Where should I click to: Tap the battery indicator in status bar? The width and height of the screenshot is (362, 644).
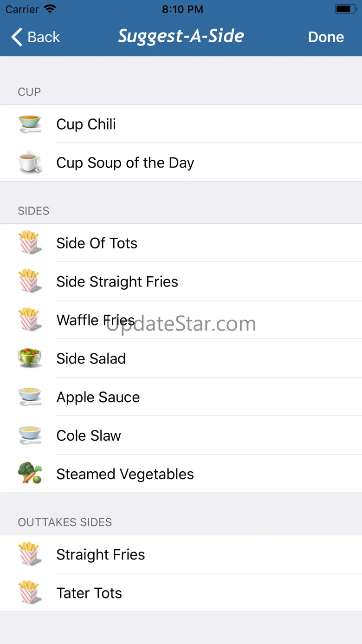(x=345, y=9)
